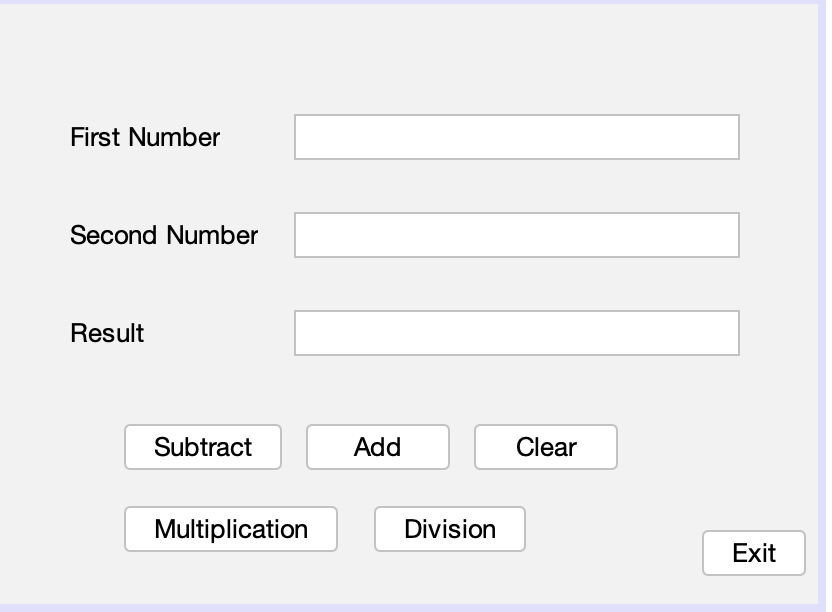Hit the Clear button
The height and width of the screenshot is (612, 832).
pyautogui.click(x=546, y=447)
